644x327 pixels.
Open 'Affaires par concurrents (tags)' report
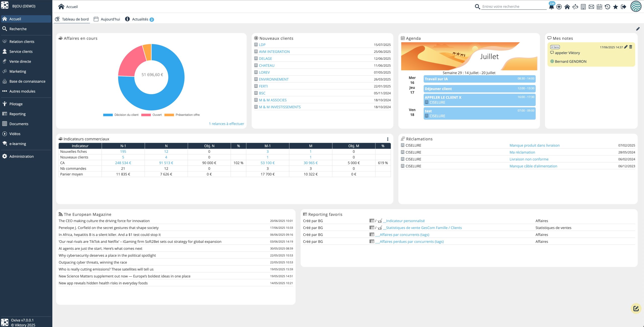403,235
